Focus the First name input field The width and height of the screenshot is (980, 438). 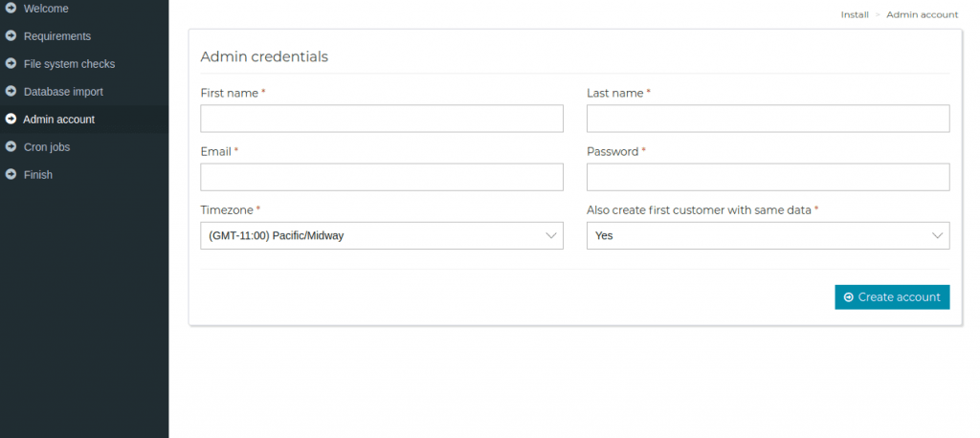tap(381, 118)
